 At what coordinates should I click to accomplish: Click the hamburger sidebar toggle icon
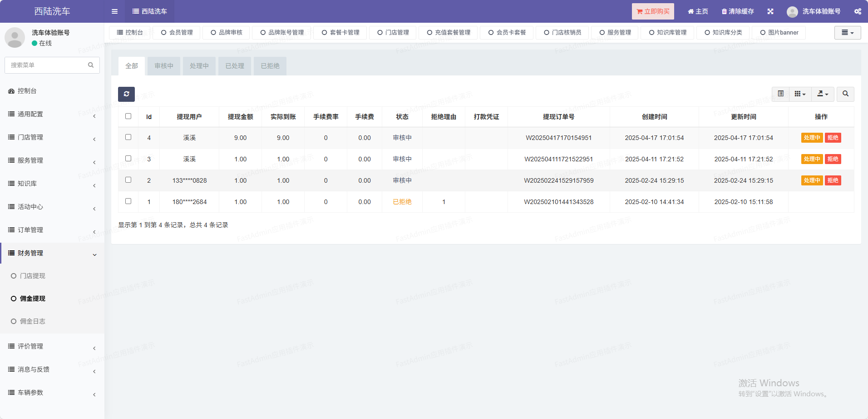point(114,11)
